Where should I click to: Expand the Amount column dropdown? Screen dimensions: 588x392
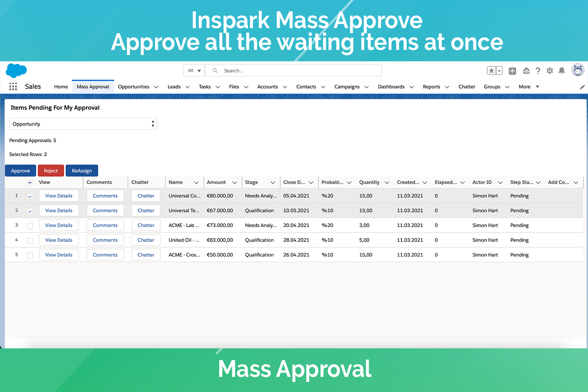[x=235, y=182]
